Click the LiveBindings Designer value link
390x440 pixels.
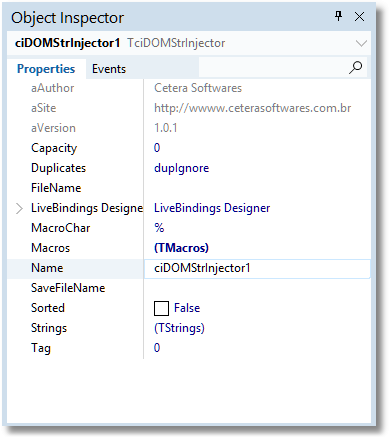(212, 208)
